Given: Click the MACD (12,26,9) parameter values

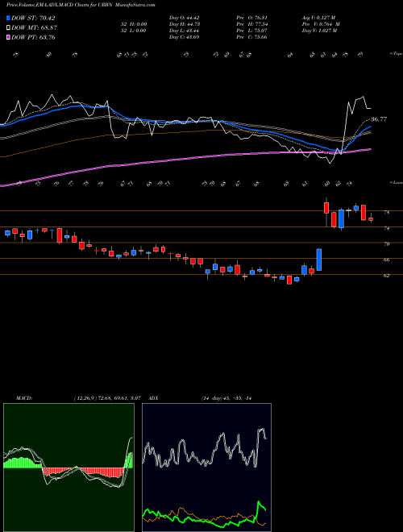Looking at the screenshot, I should coord(107,398).
